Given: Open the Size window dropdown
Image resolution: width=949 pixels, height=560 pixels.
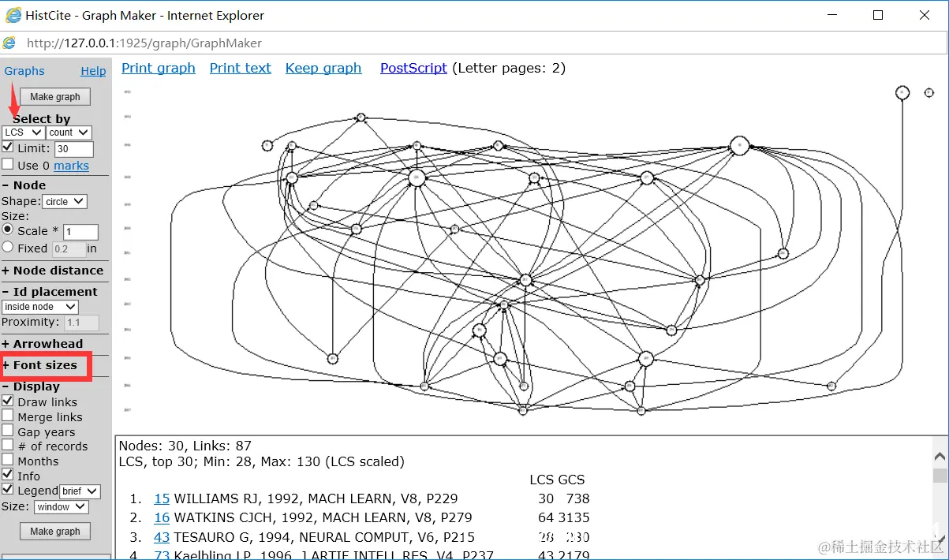Looking at the screenshot, I should [x=62, y=506].
